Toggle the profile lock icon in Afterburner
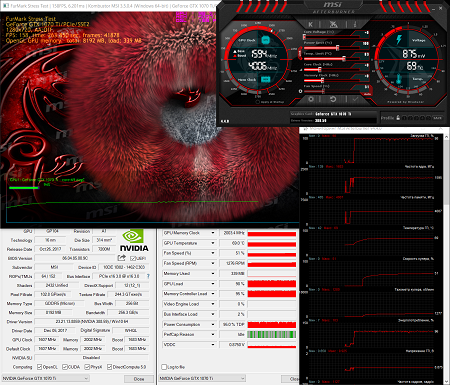Image resolution: width=450 pixels, height=385 pixels. pyautogui.click(x=398, y=118)
